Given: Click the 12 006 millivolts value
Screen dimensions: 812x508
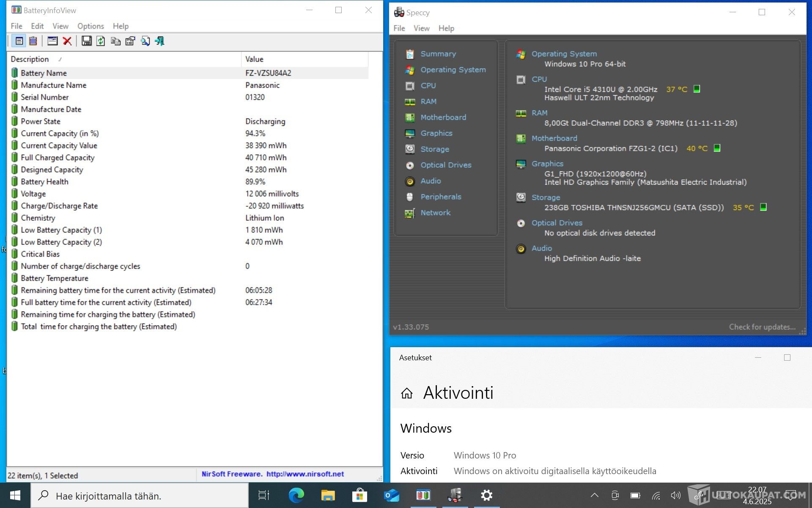Looking at the screenshot, I should click(272, 194).
